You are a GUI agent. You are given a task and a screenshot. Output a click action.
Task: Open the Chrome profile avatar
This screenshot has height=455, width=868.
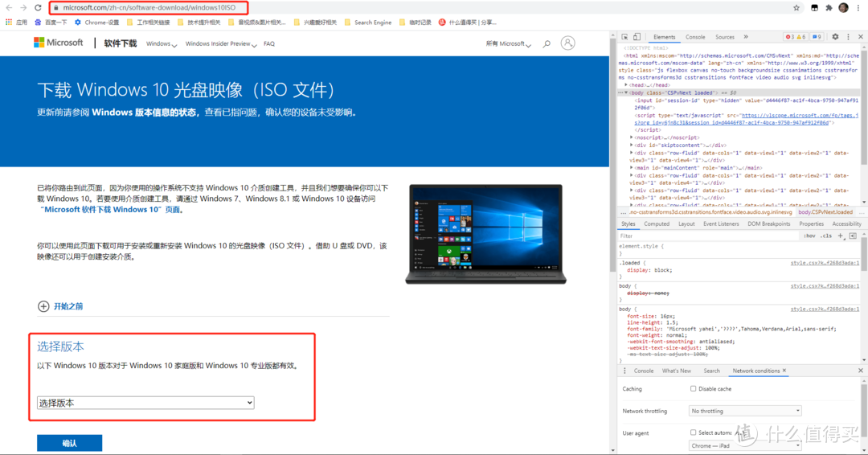point(843,7)
